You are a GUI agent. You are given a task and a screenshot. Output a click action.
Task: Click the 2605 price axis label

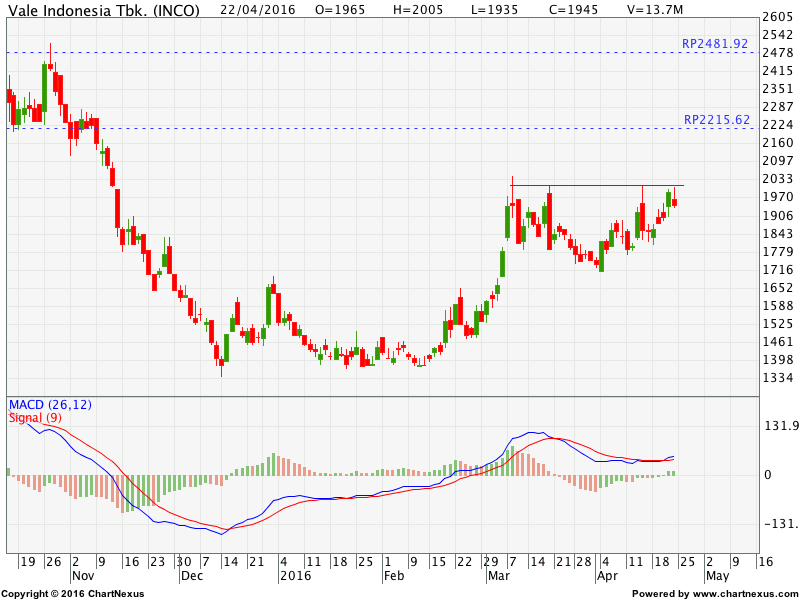click(x=778, y=17)
